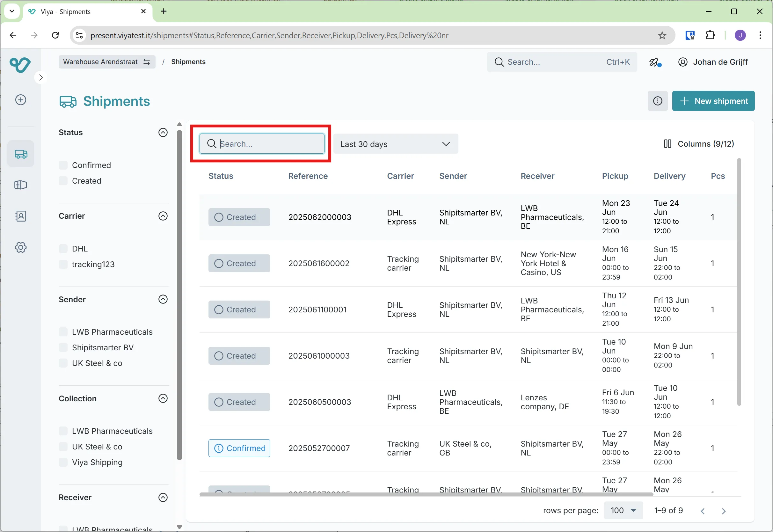The image size is (773, 532).
Task: Enable the DHL carrier filter
Action: (63, 249)
